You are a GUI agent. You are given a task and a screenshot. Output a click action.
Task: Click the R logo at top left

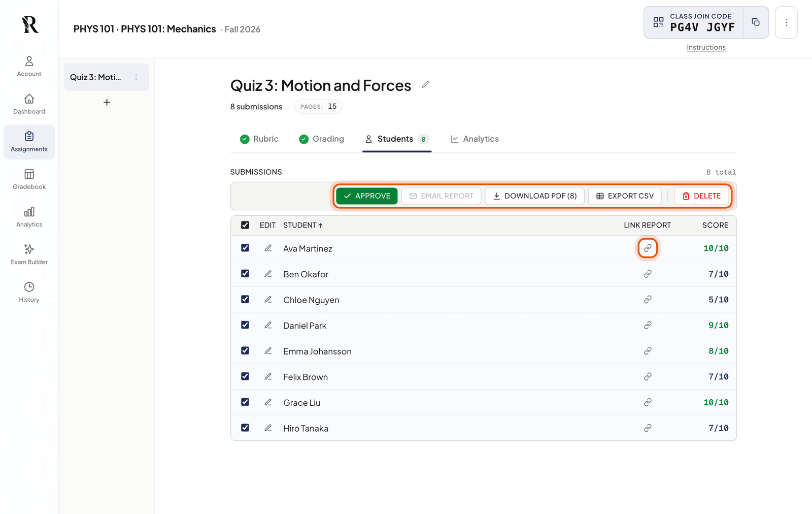30,24
